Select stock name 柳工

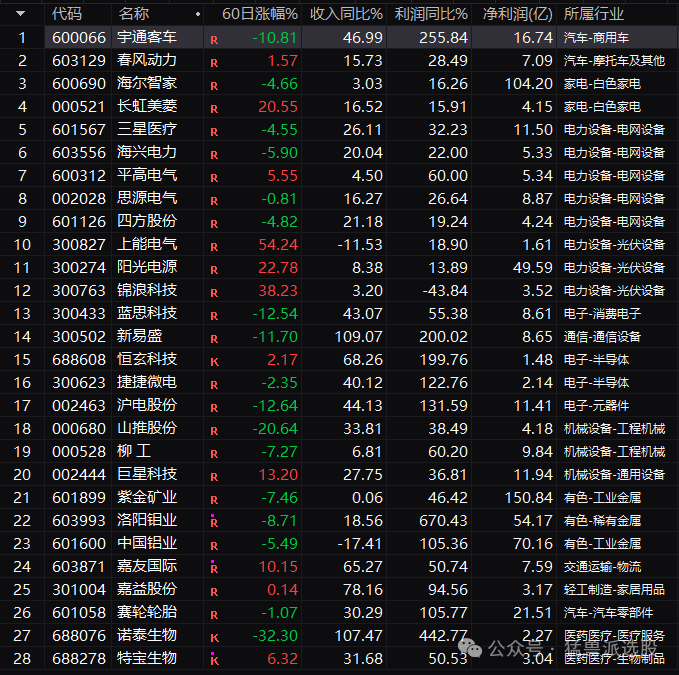click(134, 451)
